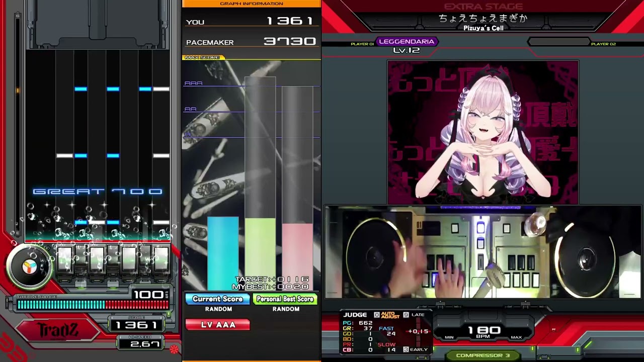Screen dimensions: 644x362
Task: Select the Personal Best Score graph label
Action: click(x=285, y=299)
